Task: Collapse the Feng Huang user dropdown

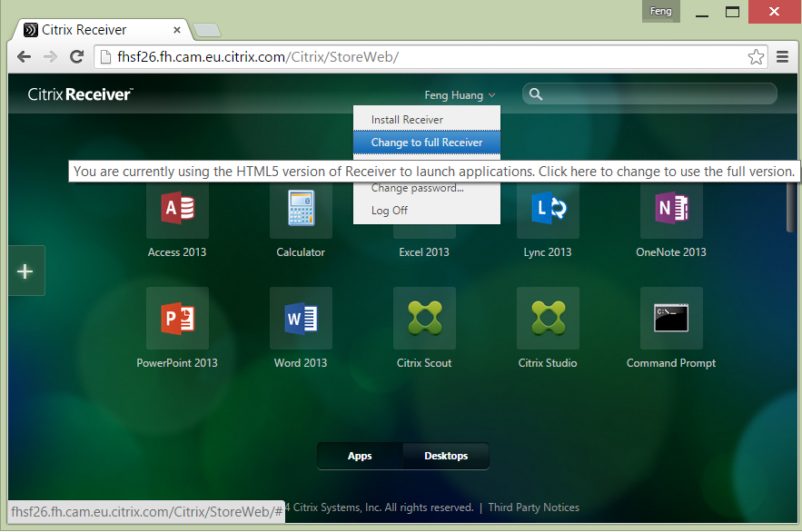Action: click(460, 95)
